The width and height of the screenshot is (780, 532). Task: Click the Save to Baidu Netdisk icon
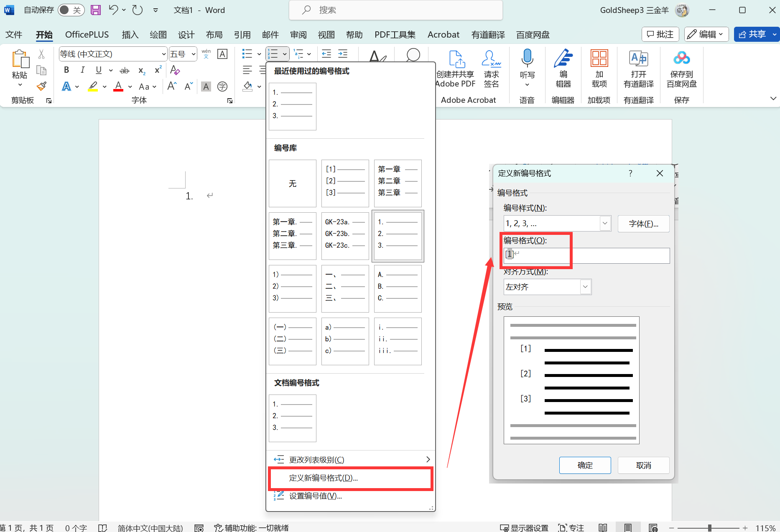681,67
